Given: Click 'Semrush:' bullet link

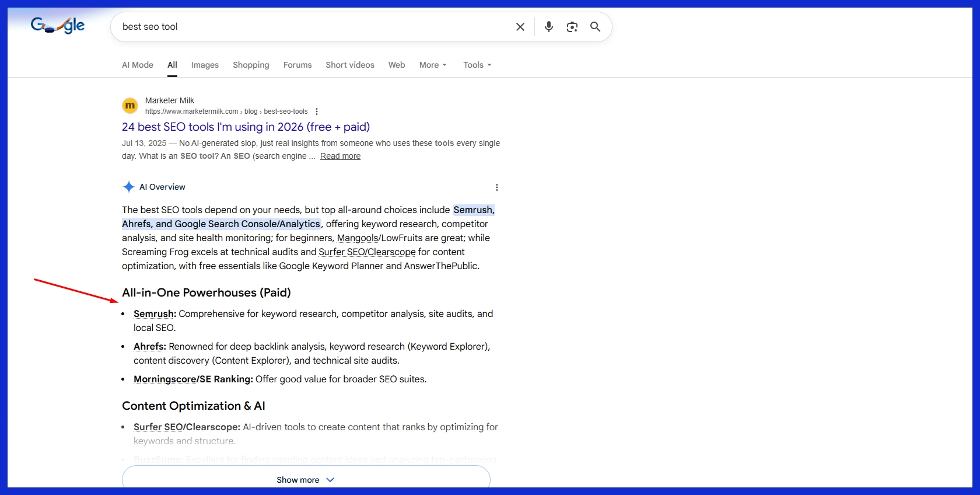Looking at the screenshot, I should tap(155, 313).
